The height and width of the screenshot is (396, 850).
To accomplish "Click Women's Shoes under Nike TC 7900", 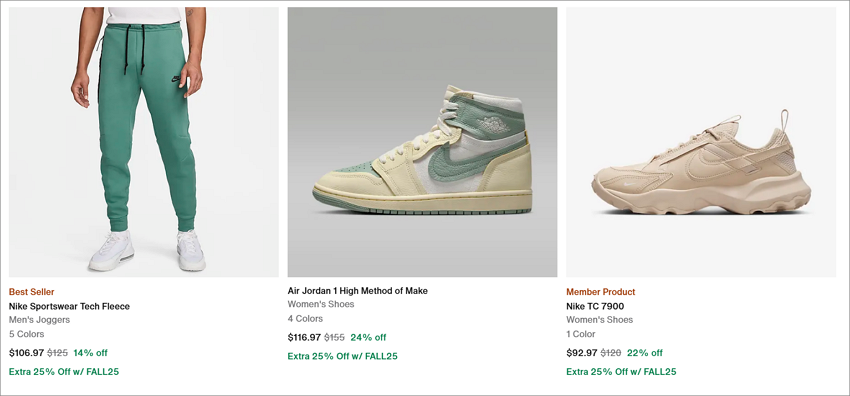I will pos(600,320).
